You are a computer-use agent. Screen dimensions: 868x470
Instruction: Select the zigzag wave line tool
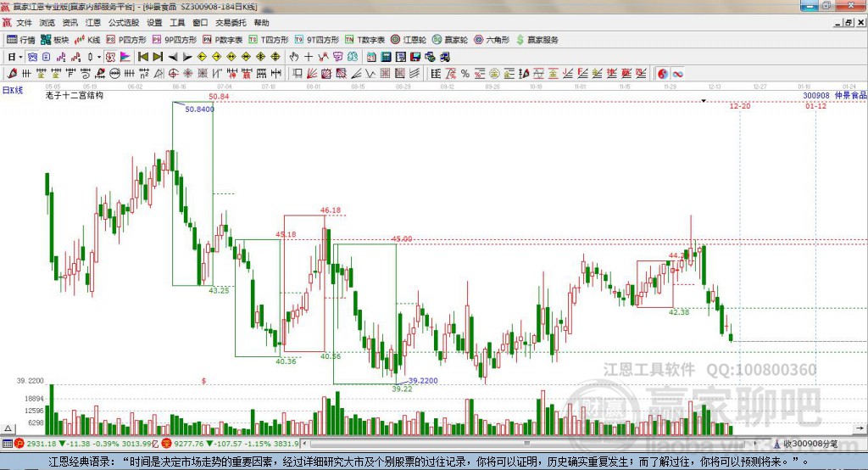(370, 74)
